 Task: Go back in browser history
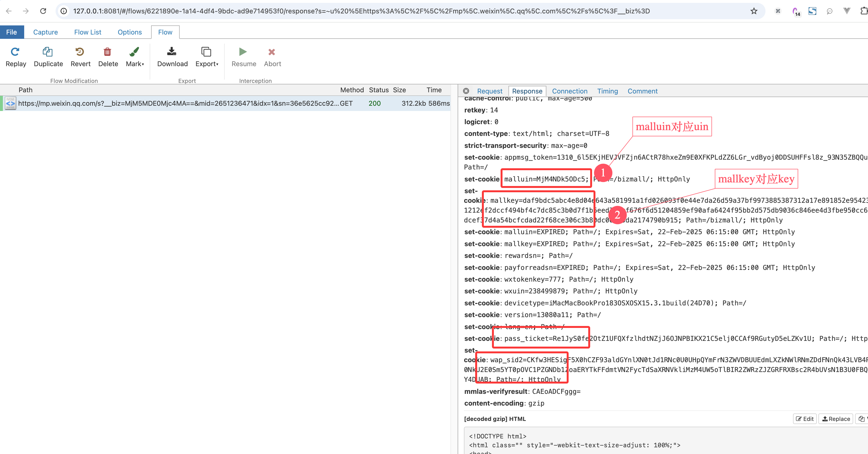pos(9,11)
